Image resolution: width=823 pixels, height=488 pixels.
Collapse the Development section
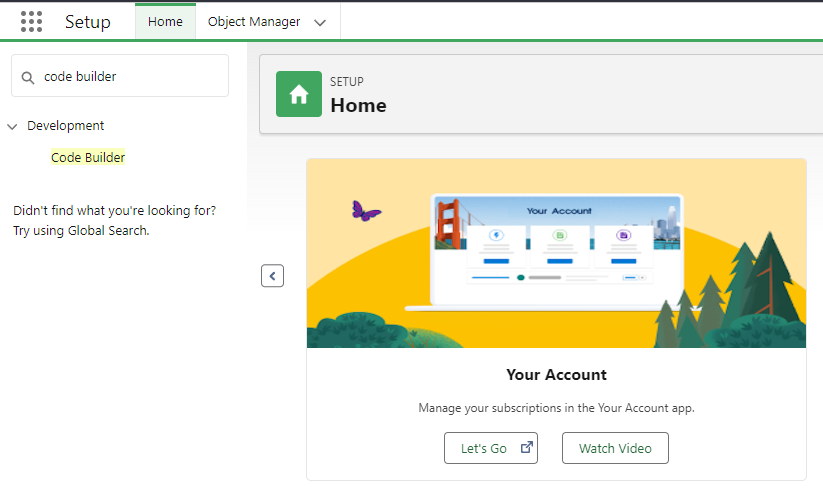point(12,126)
